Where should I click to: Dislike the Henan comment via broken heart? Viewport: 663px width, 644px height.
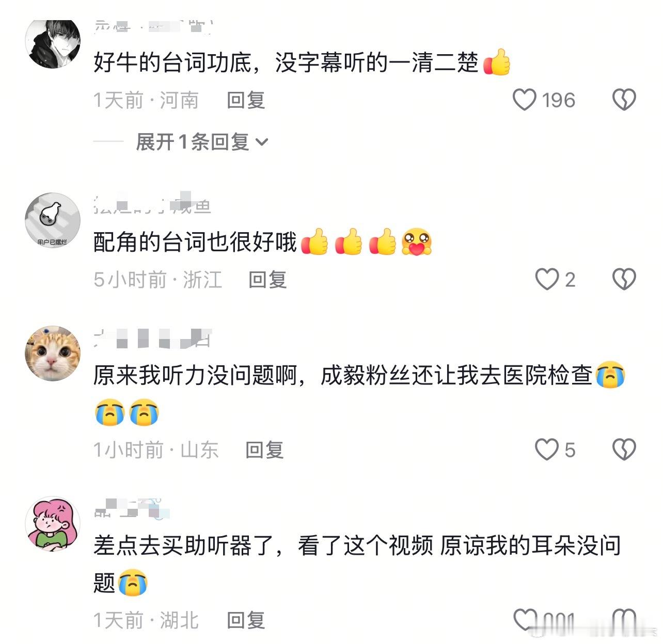(x=624, y=100)
